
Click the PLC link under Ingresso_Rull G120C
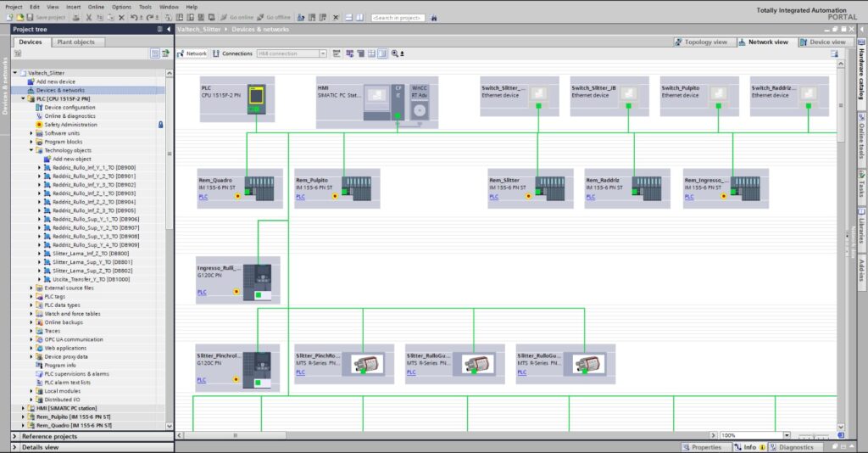click(202, 293)
